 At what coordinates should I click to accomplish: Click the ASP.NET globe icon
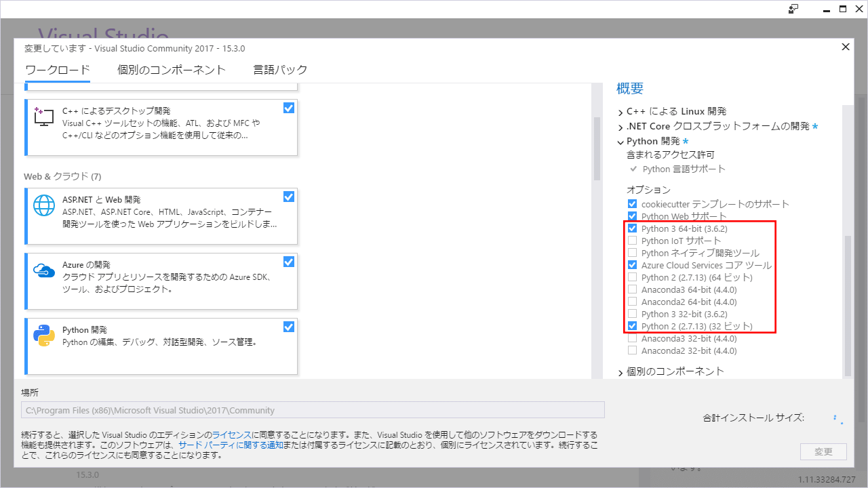point(43,207)
